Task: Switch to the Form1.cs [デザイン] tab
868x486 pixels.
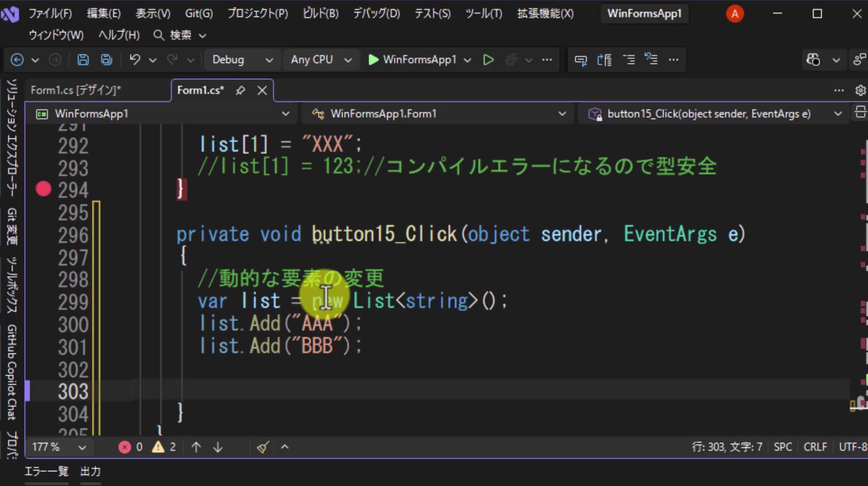Action: point(76,90)
